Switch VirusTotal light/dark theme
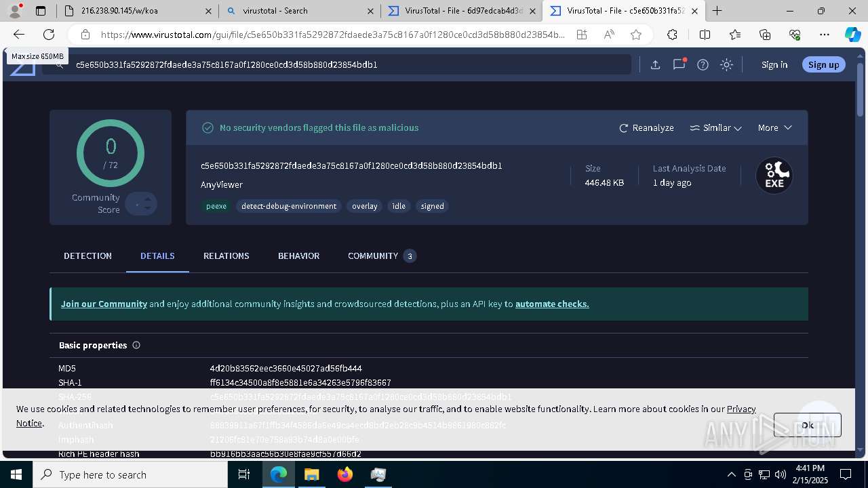 tap(726, 64)
